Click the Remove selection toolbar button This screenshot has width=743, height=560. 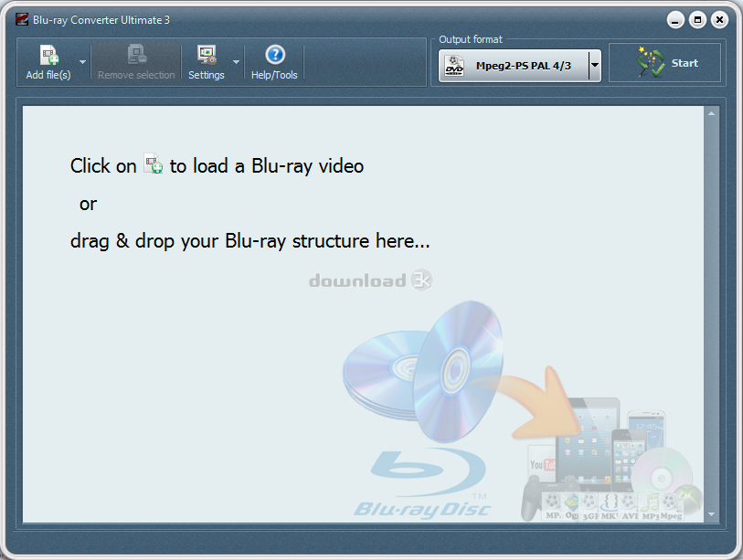pyautogui.click(x=136, y=62)
